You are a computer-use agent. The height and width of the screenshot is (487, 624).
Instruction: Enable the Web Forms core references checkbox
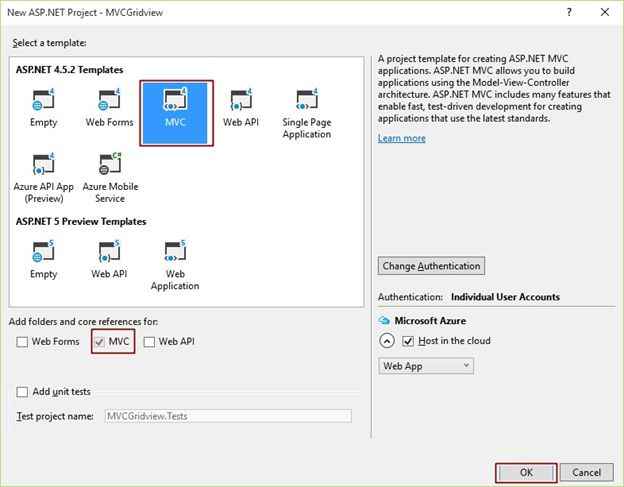[x=22, y=342]
